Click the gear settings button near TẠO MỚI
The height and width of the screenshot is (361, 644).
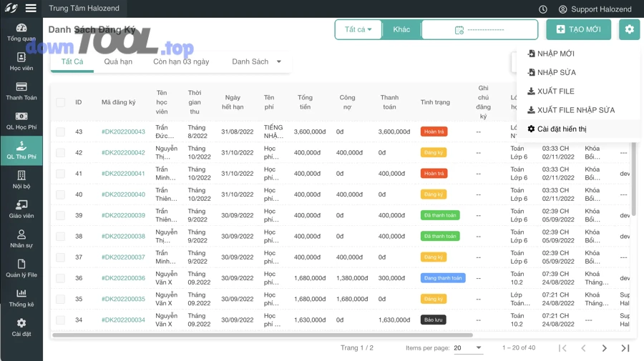coord(629,29)
